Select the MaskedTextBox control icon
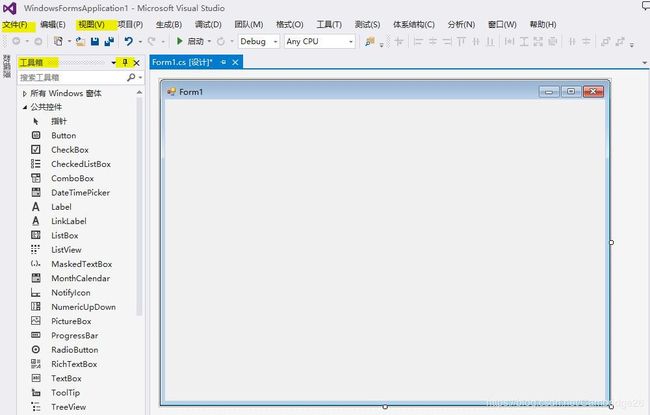650x415 pixels. coord(36,264)
